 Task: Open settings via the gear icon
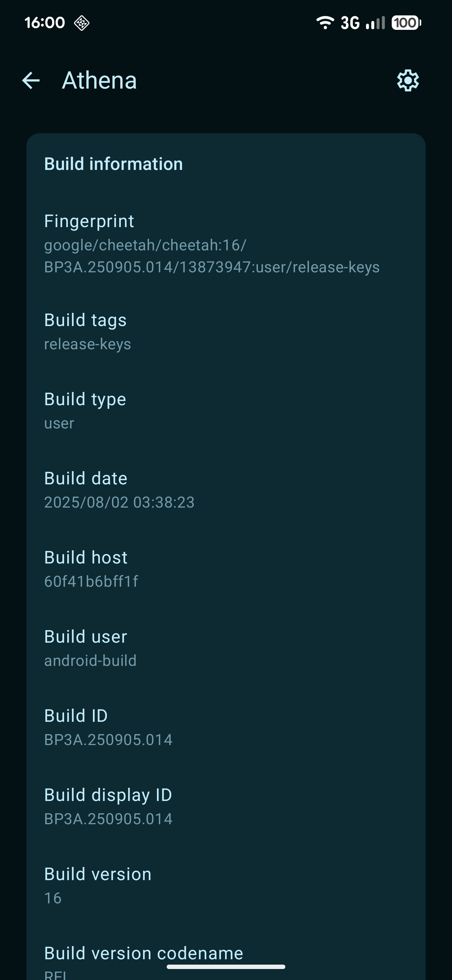coord(408,80)
